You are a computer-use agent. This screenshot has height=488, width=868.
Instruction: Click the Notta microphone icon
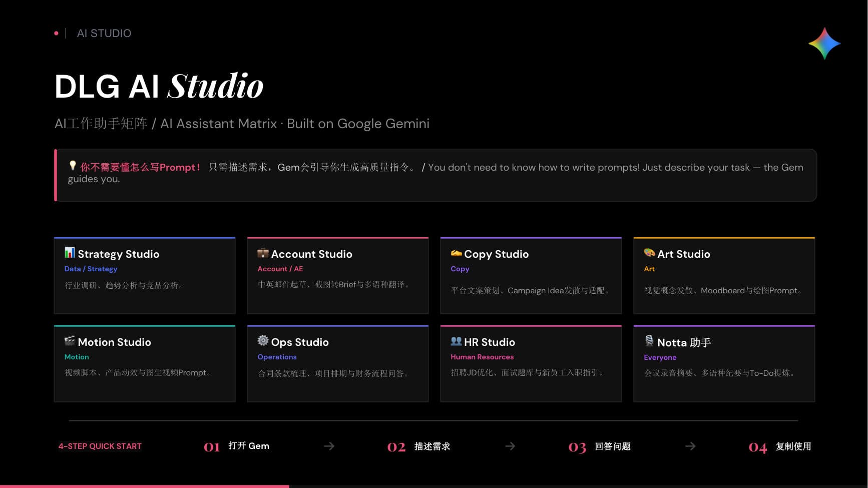tap(649, 341)
